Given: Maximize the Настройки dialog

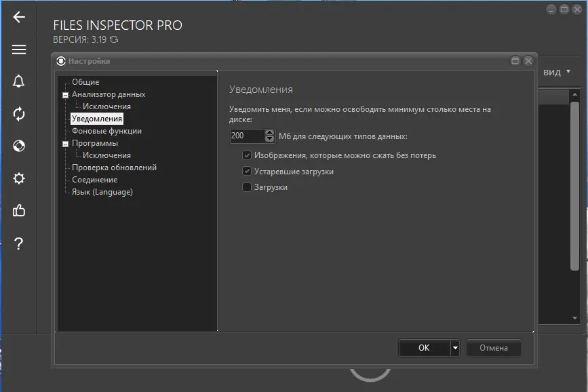Looking at the screenshot, I should pos(515,61).
